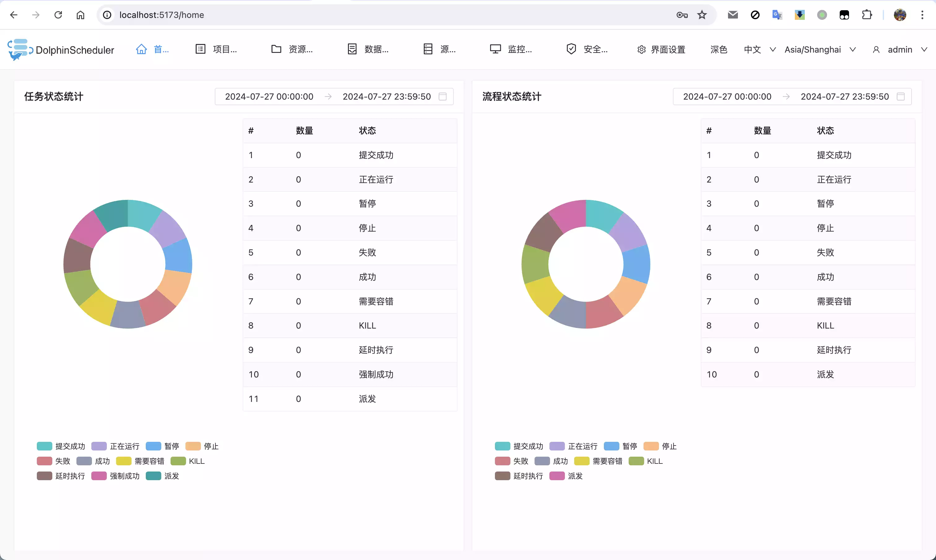Click the 界面设置 gear icon
Screen dimensions: 936x560
(x=641, y=50)
